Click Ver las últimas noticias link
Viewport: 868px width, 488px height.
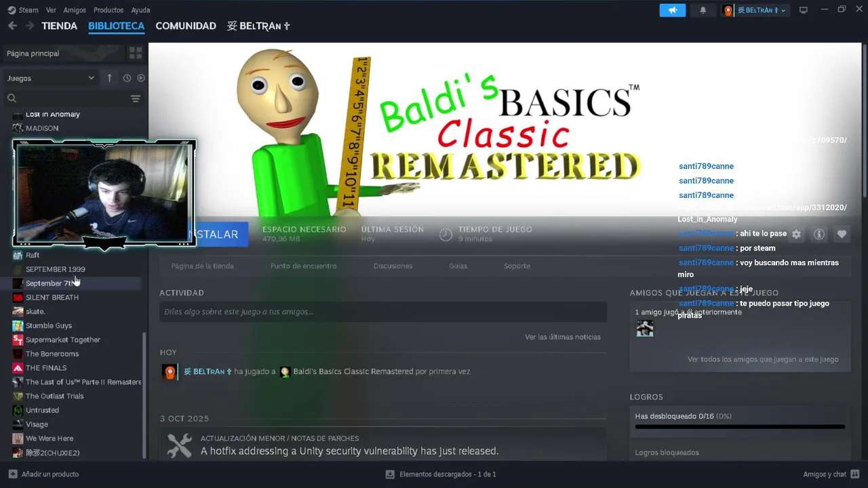(562, 337)
